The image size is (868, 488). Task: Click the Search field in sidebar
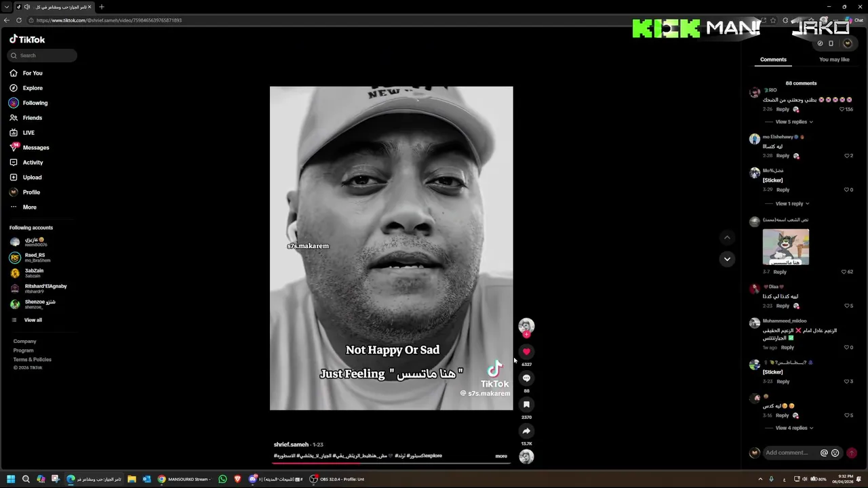pyautogui.click(x=43, y=56)
